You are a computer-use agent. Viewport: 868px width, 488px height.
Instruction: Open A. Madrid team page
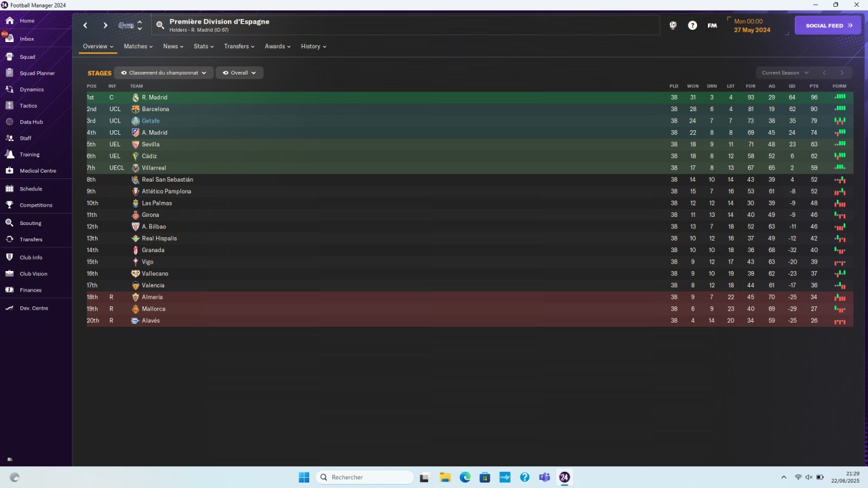tap(154, 133)
